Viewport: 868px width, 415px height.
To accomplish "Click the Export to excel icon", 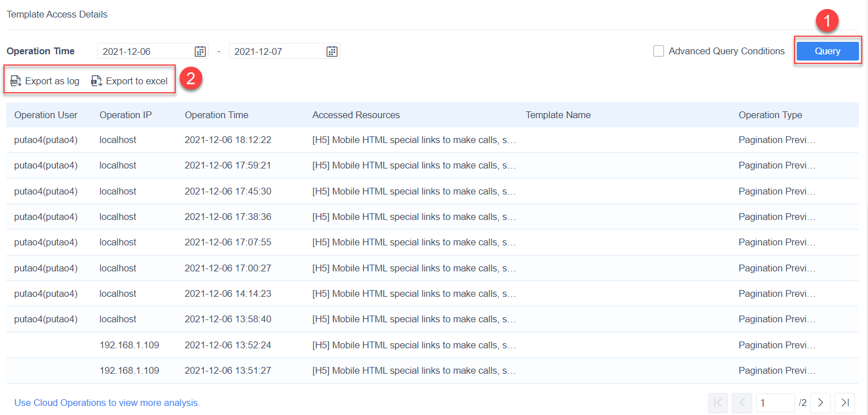I will [97, 81].
